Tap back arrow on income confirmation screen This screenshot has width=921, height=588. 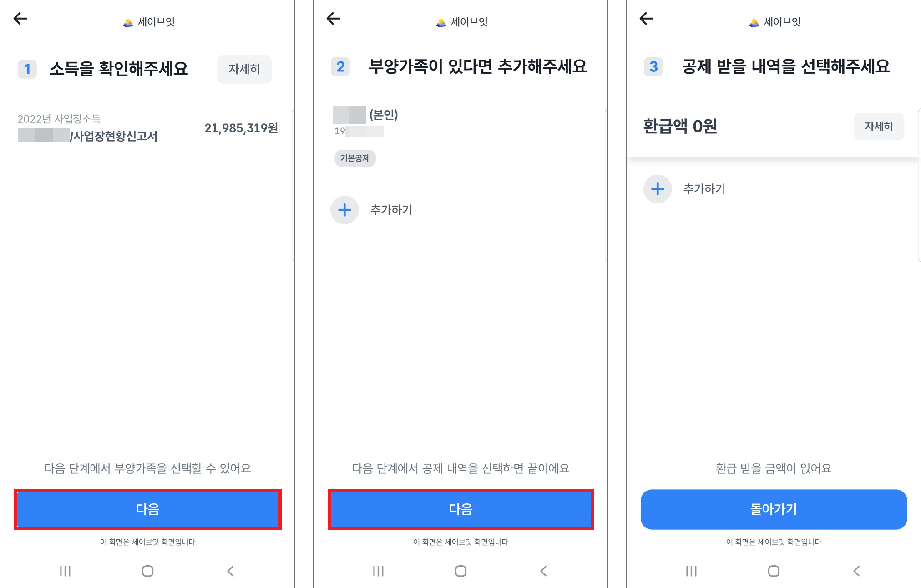pyautogui.click(x=20, y=19)
